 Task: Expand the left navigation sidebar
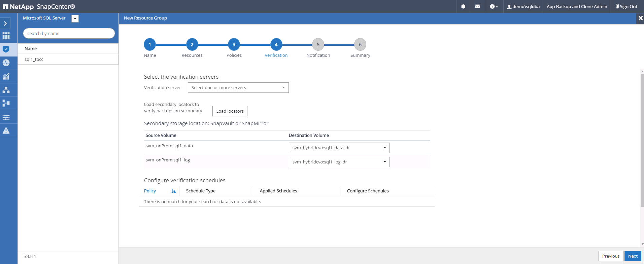point(5,23)
